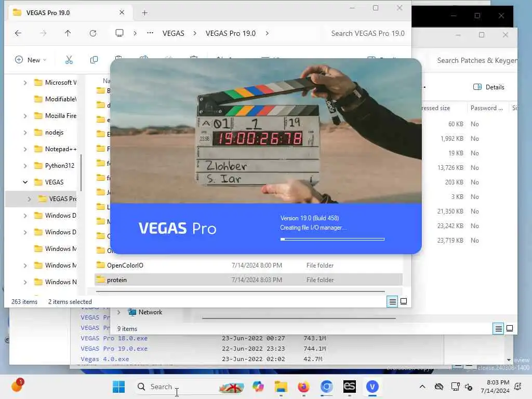Switch back Explorer window to large icons
The height and width of the screenshot is (399, 532).
510,328
